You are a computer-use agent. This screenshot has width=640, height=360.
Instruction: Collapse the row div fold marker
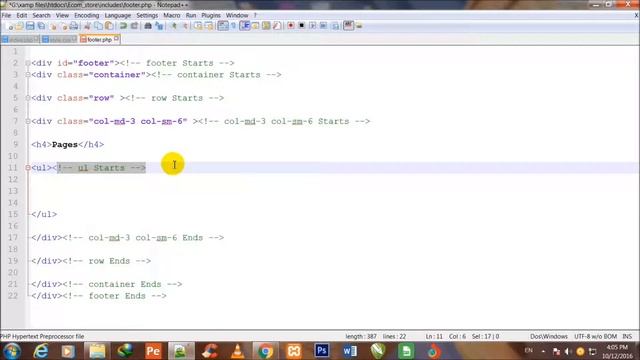coord(28,98)
